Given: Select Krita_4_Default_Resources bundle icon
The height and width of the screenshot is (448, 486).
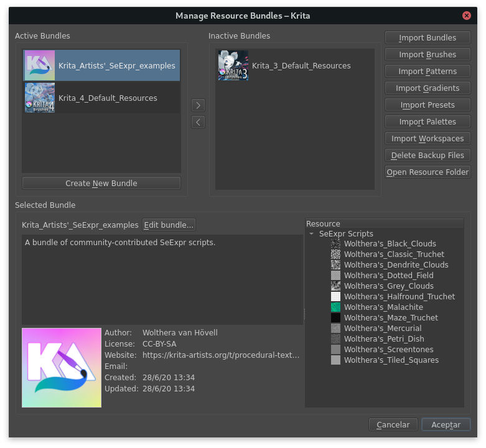Looking at the screenshot, I should pyautogui.click(x=40, y=98).
